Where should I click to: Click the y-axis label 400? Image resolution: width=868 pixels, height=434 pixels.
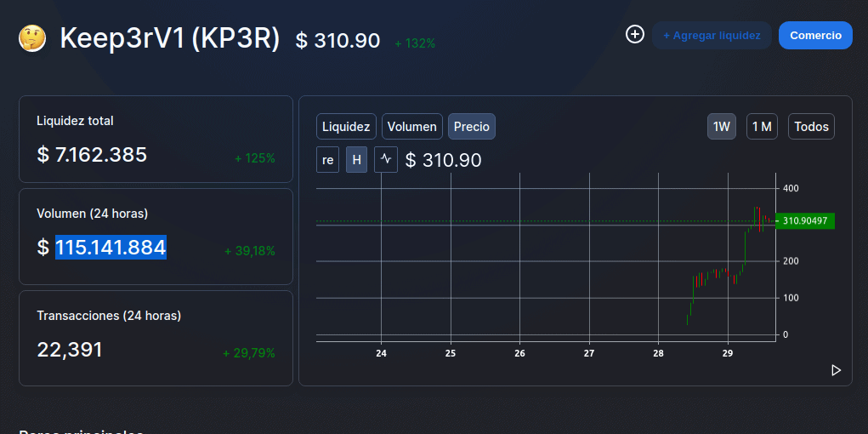click(x=791, y=188)
